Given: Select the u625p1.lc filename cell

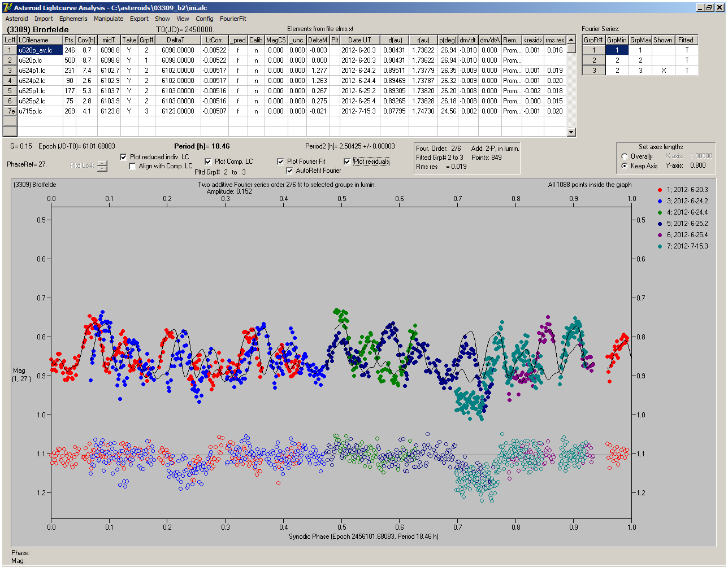Looking at the screenshot, I should pos(40,91).
